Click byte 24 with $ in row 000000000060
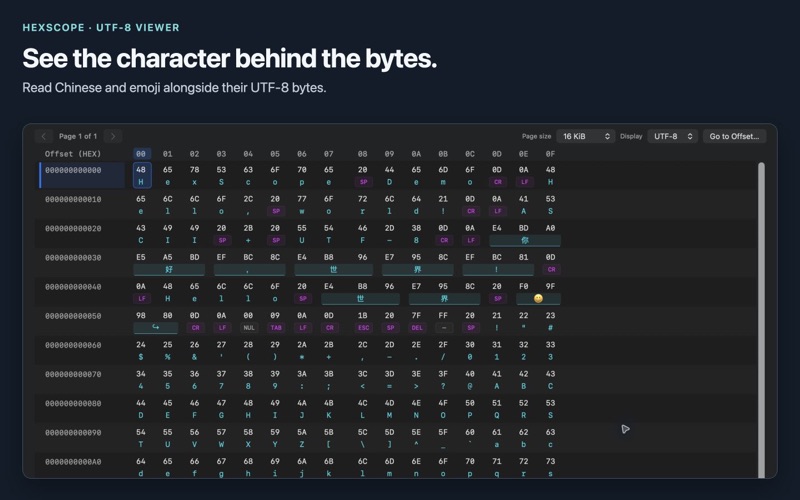 (x=141, y=351)
